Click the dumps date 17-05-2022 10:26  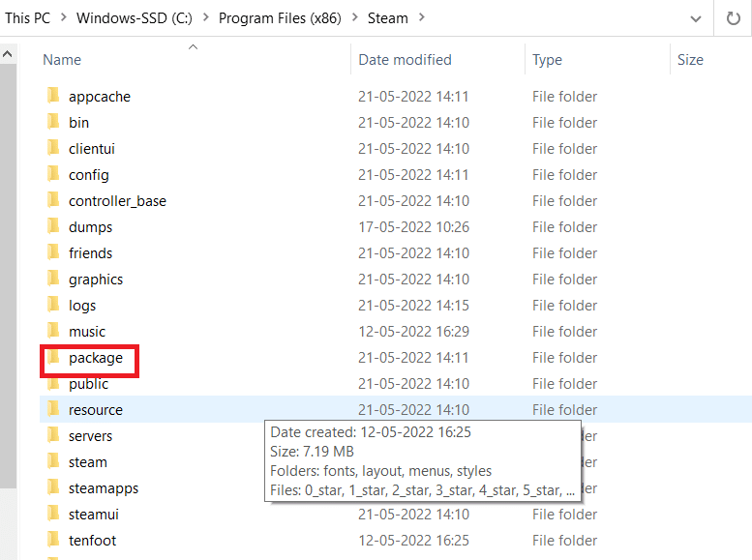(x=413, y=226)
